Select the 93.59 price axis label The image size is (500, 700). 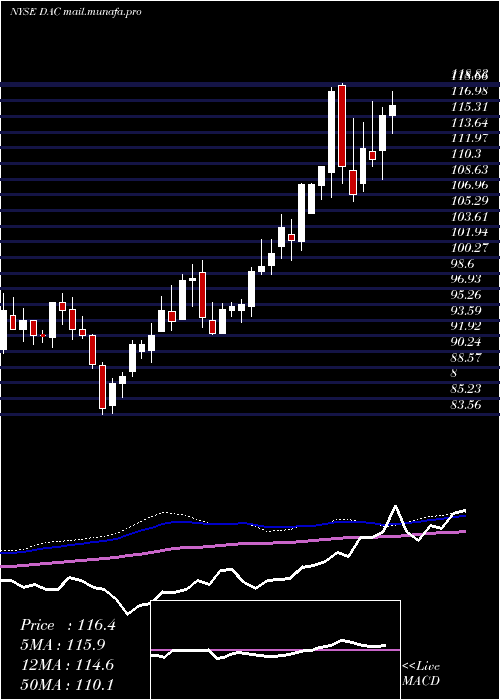[x=467, y=310]
